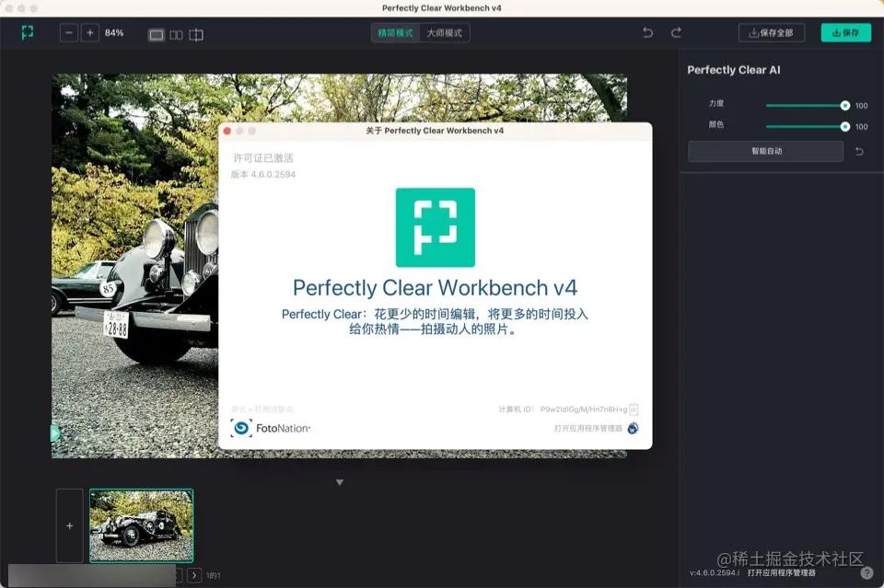This screenshot has width=884, height=588.
Task: Click the app manager globe icon in dialog
Action: 634,429
